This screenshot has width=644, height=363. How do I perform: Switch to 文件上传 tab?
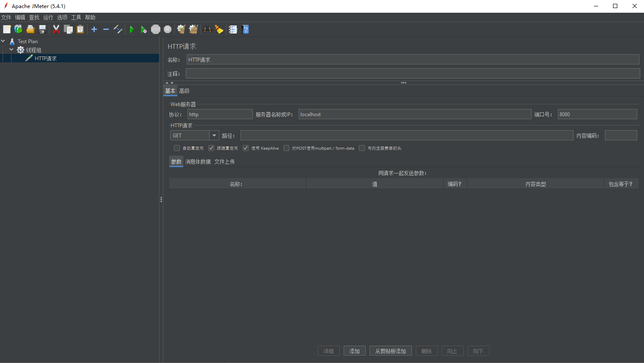224,162
